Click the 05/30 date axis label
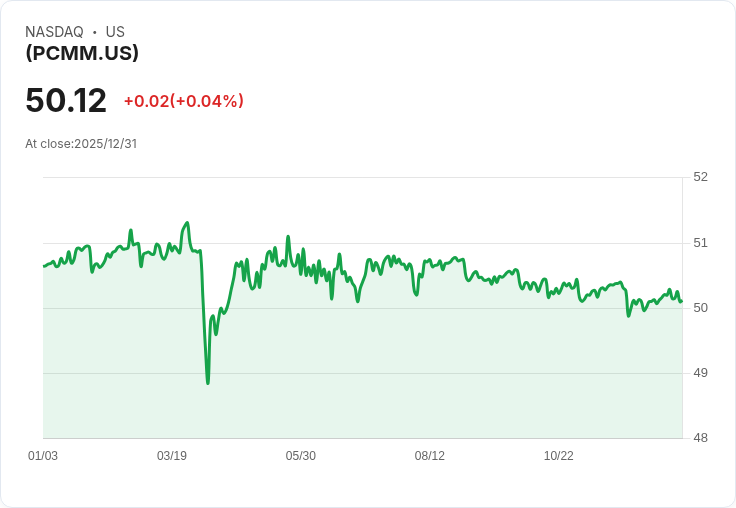Image resolution: width=736 pixels, height=508 pixels. (301, 456)
